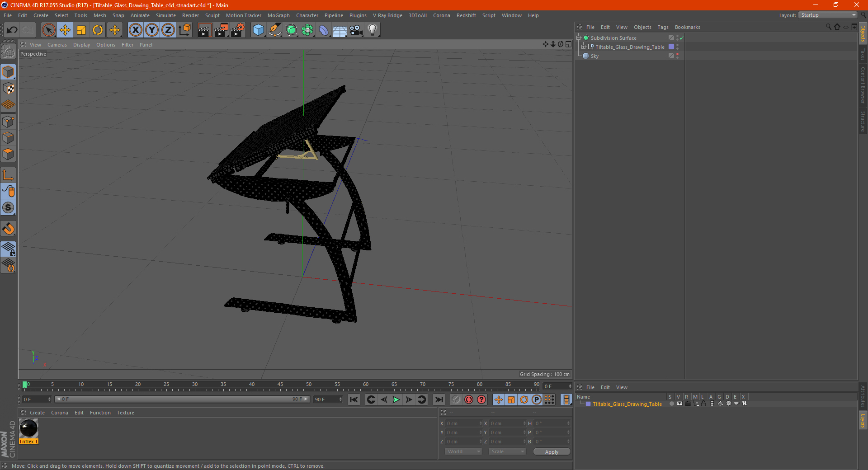Add a Light object
The height and width of the screenshot is (470, 868).
click(x=373, y=30)
